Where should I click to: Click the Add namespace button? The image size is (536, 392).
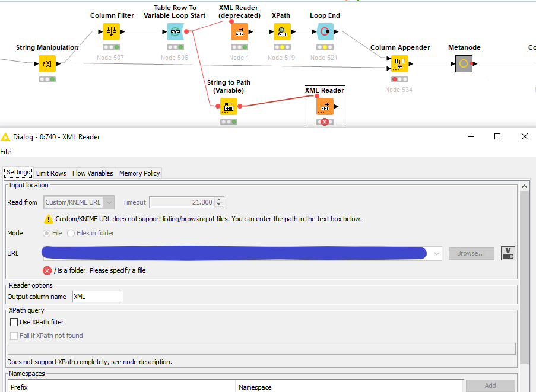pyautogui.click(x=490, y=385)
